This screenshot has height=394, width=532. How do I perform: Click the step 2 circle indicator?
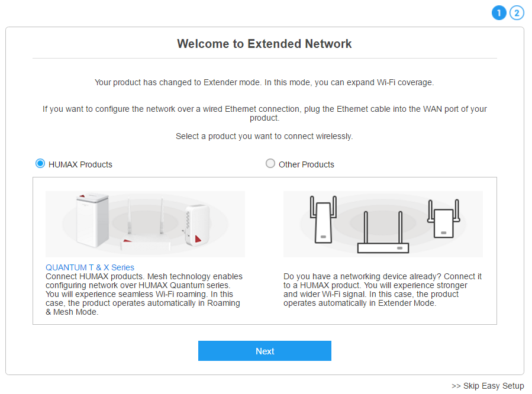click(517, 13)
